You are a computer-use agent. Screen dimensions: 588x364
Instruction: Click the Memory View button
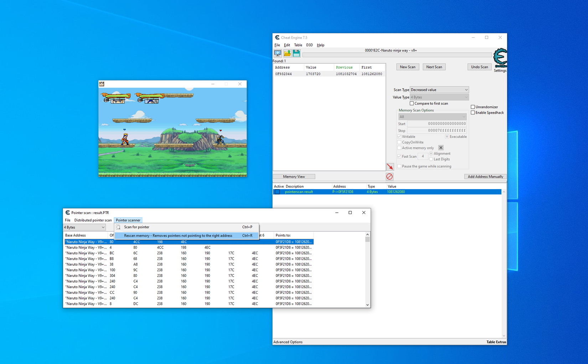coord(294,177)
